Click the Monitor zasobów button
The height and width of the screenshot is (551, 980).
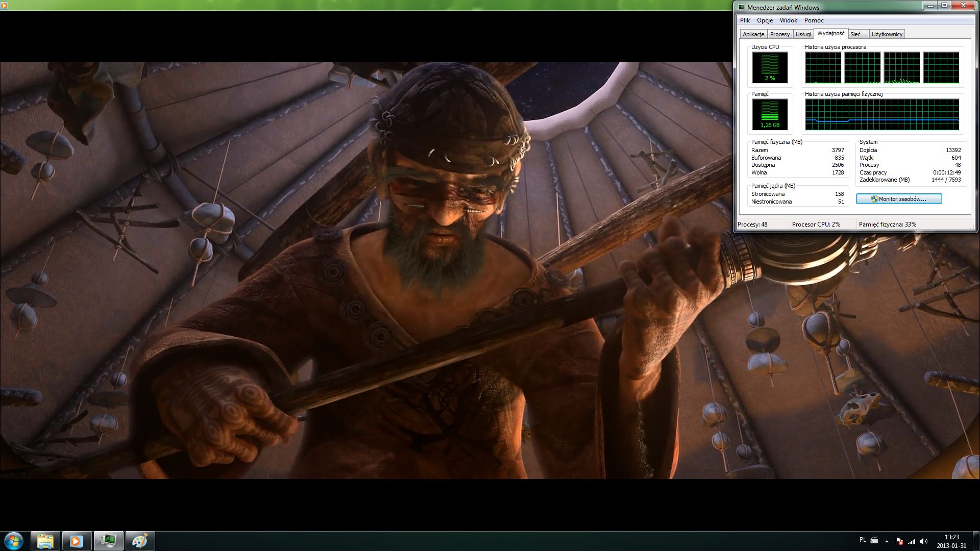(899, 199)
